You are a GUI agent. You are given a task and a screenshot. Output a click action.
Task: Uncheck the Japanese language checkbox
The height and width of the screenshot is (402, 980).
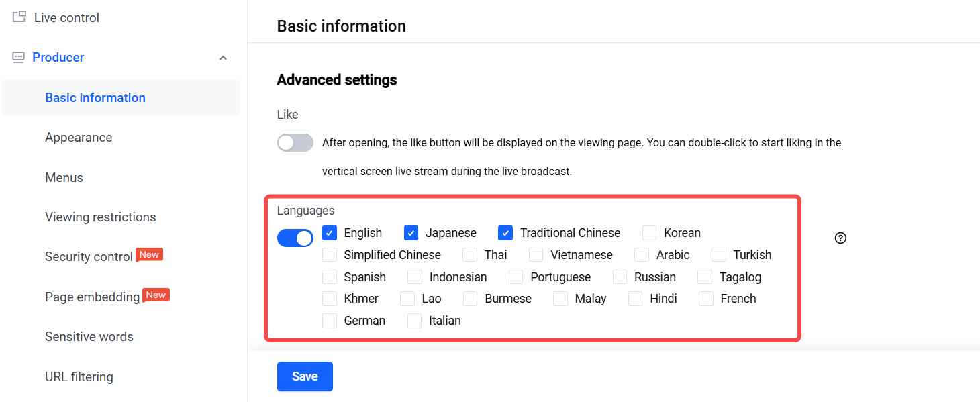411,233
